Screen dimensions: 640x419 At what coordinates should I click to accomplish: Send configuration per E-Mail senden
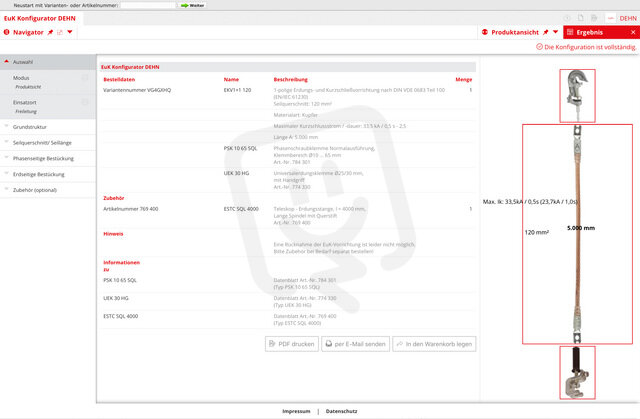(355, 343)
